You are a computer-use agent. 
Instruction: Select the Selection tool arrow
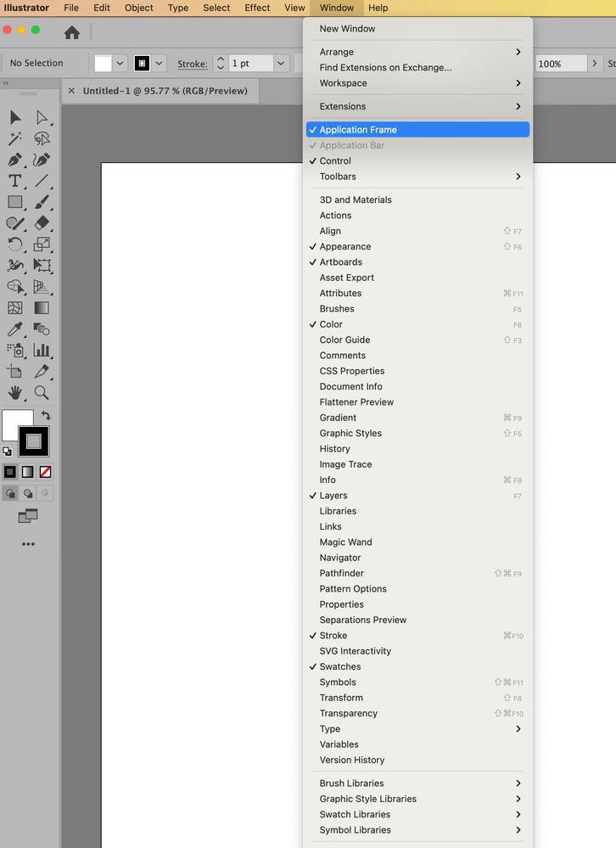(x=15, y=117)
